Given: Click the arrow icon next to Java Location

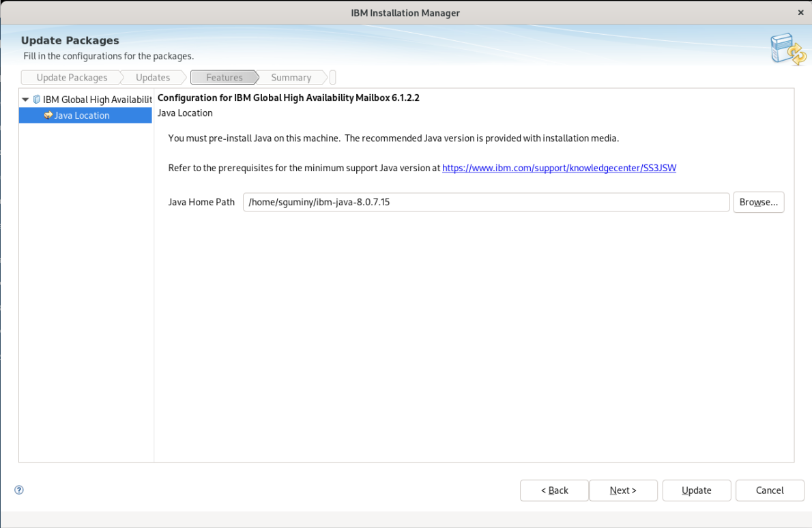Looking at the screenshot, I should (x=48, y=115).
